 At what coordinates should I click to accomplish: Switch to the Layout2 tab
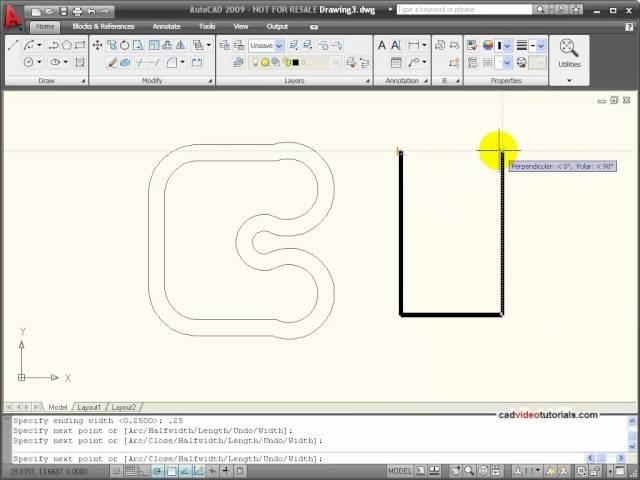tap(123, 407)
